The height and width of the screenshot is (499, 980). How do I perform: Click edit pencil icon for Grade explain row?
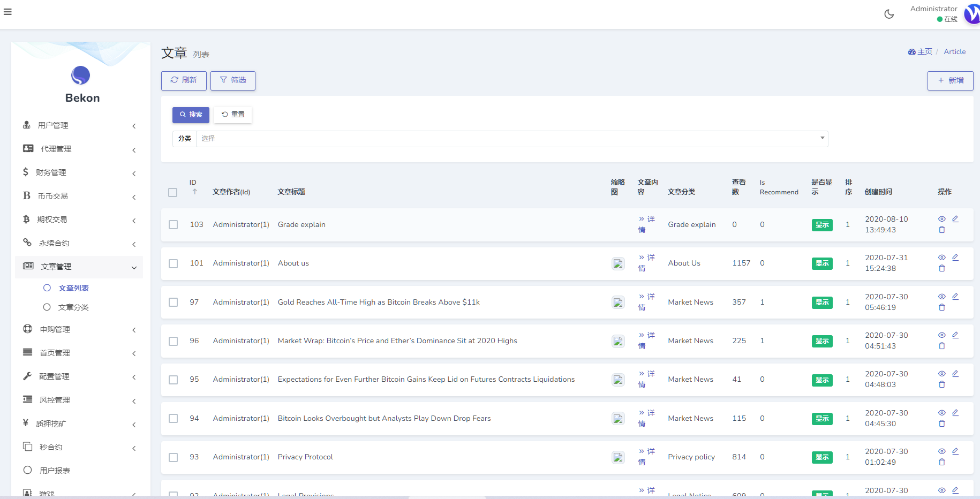(955, 219)
